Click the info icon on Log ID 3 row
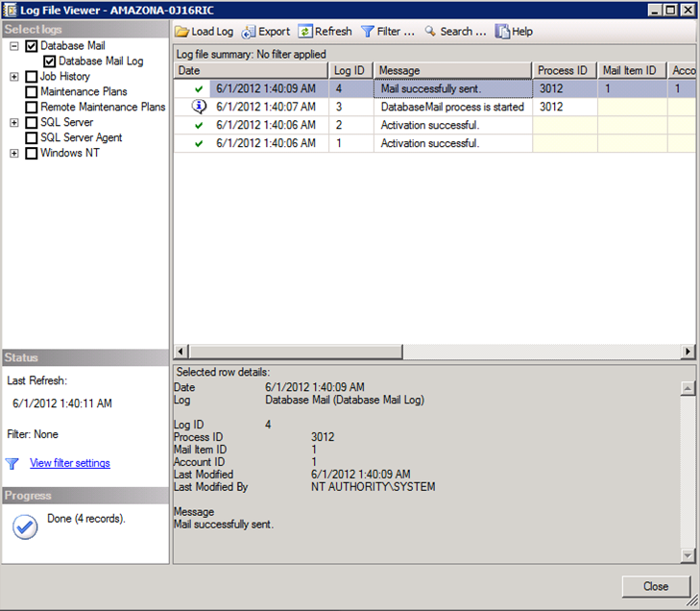 (x=199, y=107)
